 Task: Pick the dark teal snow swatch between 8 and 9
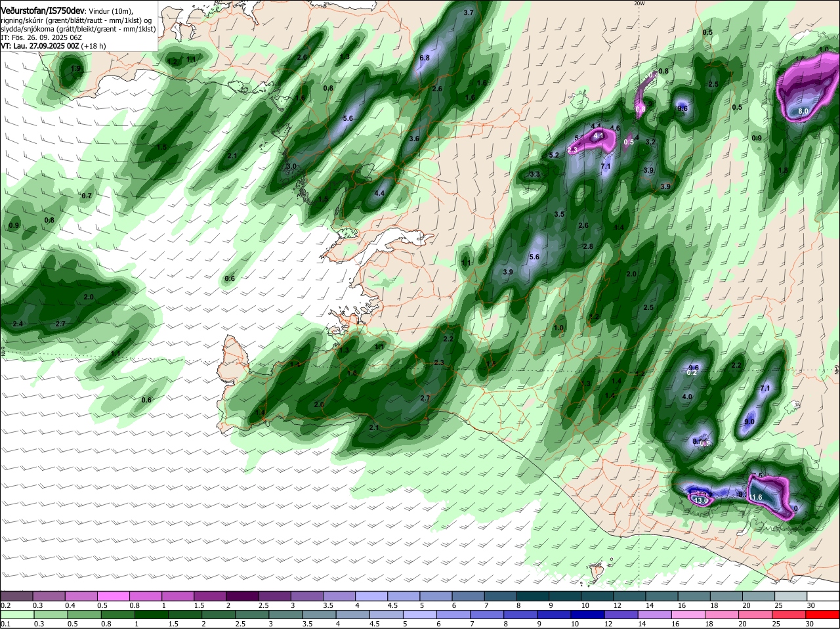point(534,596)
